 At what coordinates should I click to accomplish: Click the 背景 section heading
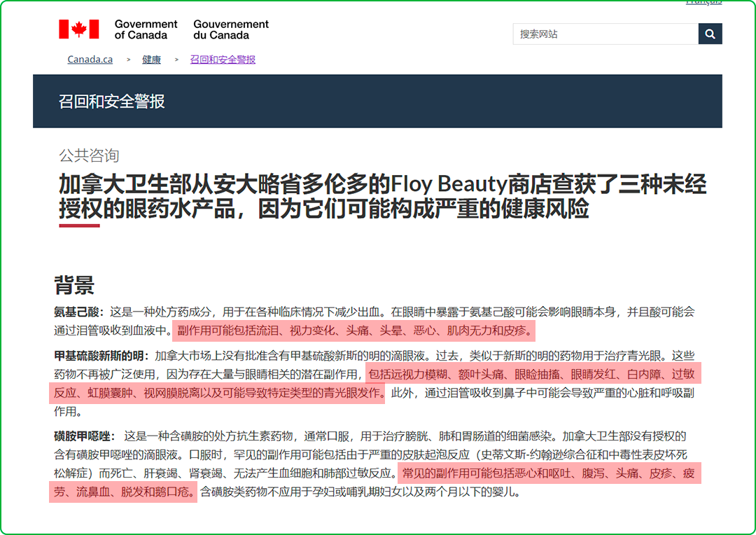(x=74, y=286)
